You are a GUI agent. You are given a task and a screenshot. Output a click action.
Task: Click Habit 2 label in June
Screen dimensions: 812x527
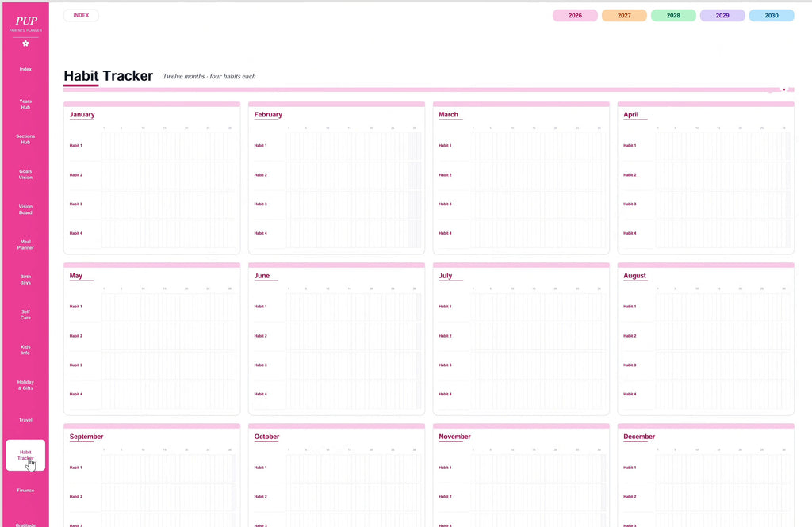tap(260, 336)
